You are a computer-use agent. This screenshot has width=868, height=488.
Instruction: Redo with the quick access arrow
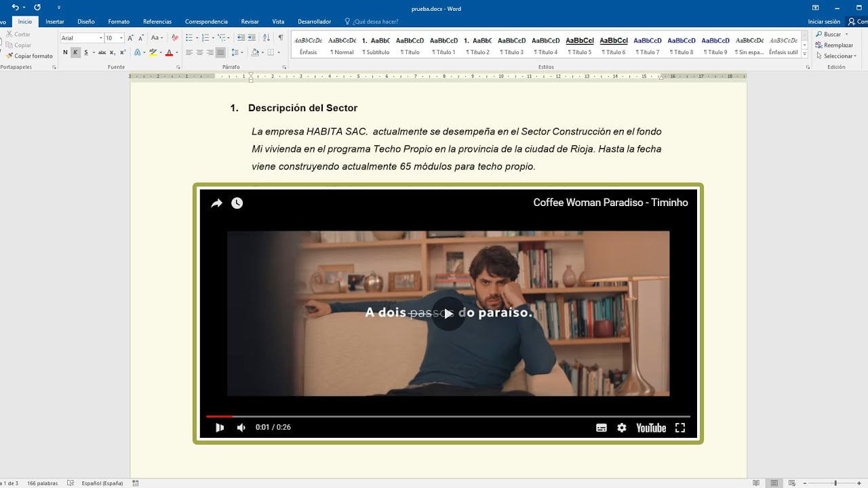tap(37, 7)
